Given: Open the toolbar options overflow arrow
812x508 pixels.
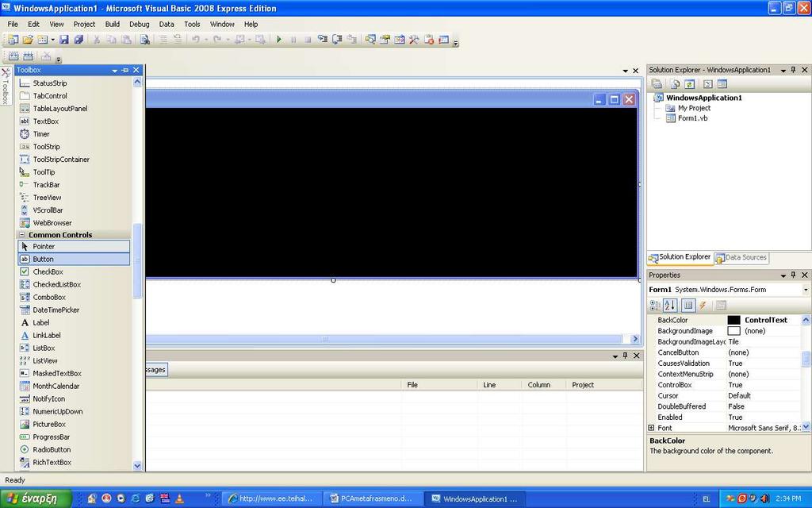Looking at the screenshot, I should coord(456,43).
